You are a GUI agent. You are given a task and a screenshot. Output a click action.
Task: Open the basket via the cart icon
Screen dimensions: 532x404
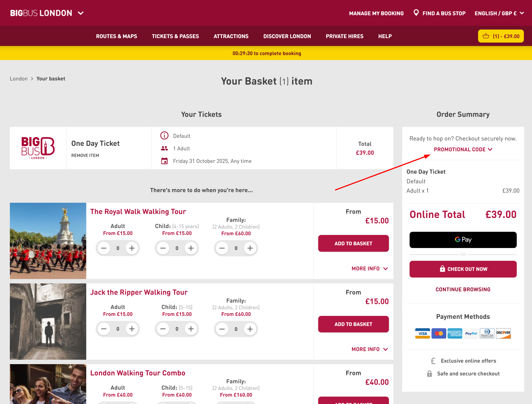click(x=486, y=36)
